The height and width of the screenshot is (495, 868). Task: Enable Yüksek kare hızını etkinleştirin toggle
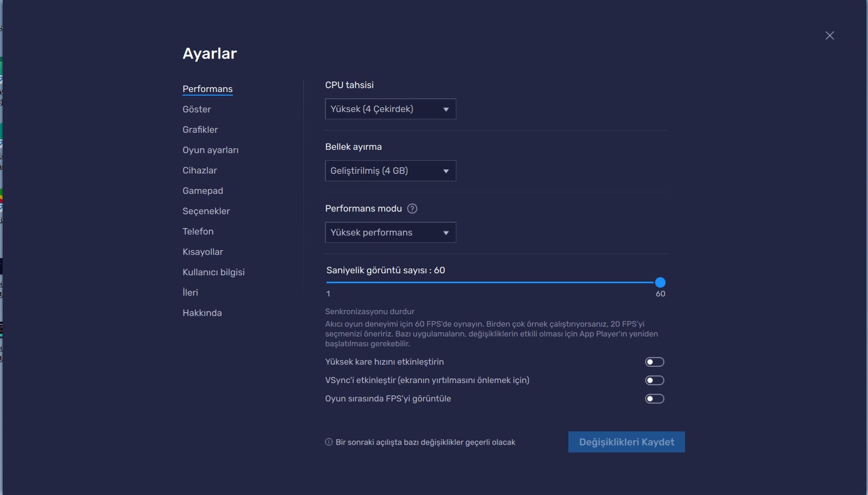pyautogui.click(x=655, y=362)
